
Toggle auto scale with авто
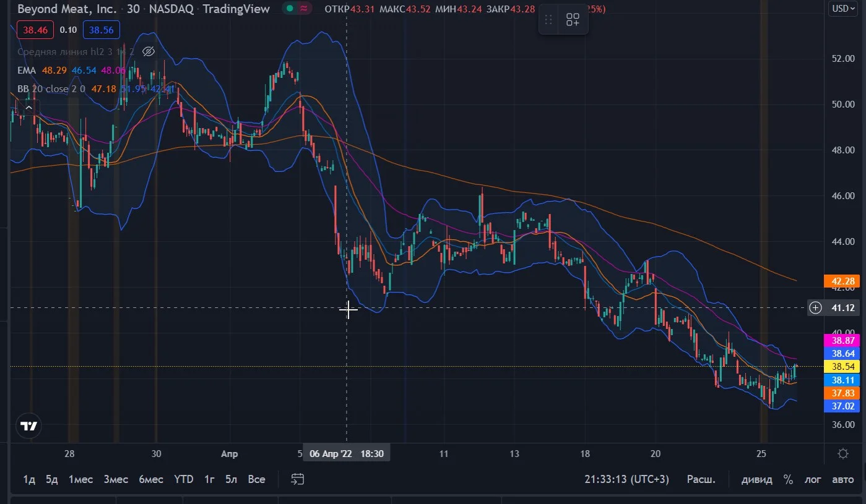(x=842, y=479)
